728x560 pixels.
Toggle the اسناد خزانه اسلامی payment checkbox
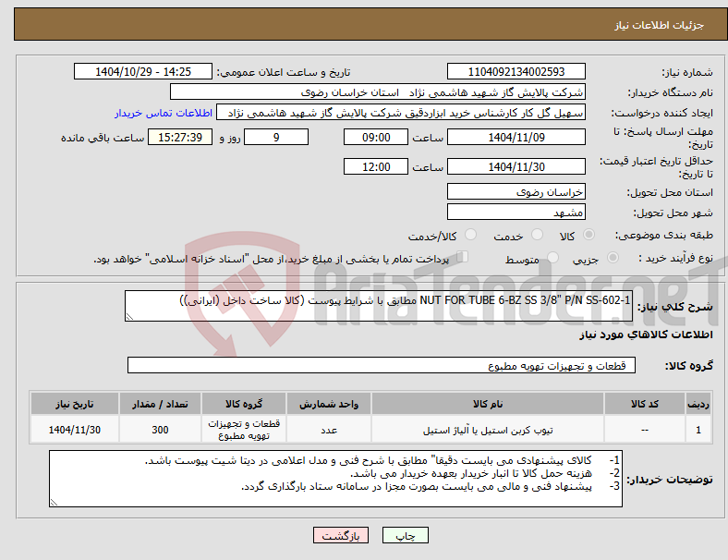[463, 256]
